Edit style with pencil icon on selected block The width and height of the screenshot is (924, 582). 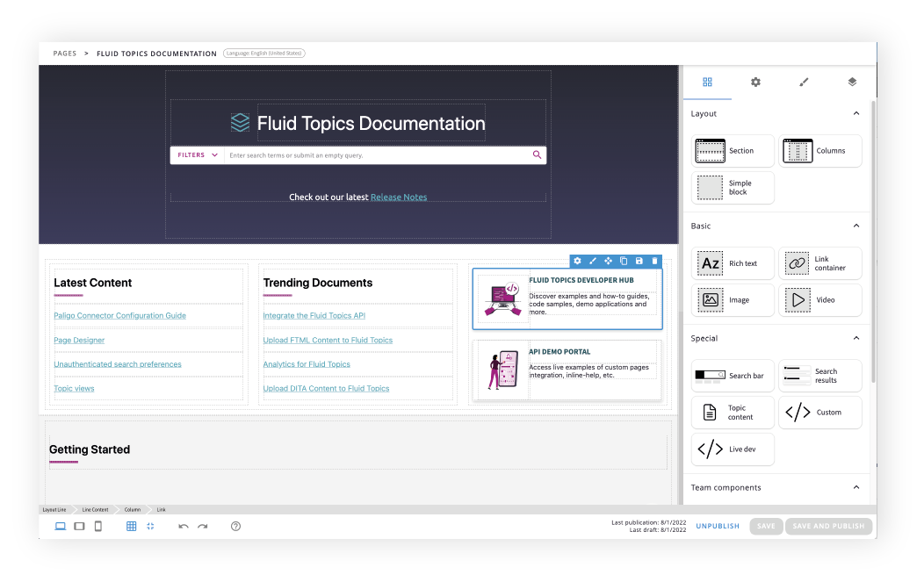593,261
